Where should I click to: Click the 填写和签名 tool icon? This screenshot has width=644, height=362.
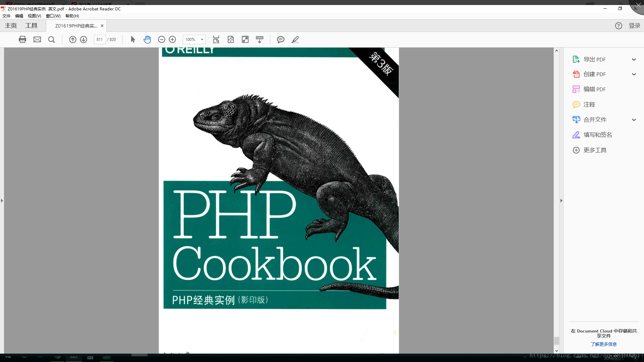pyautogui.click(x=576, y=135)
